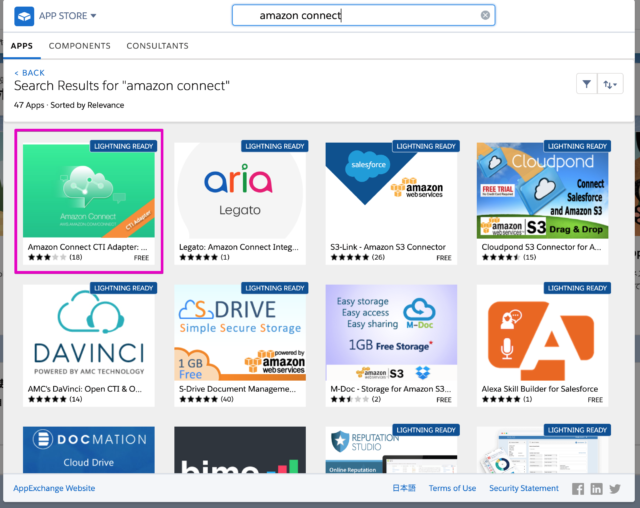640x508 pixels.
Task: Open the Terms of Use link
Action: coord(452,488)
